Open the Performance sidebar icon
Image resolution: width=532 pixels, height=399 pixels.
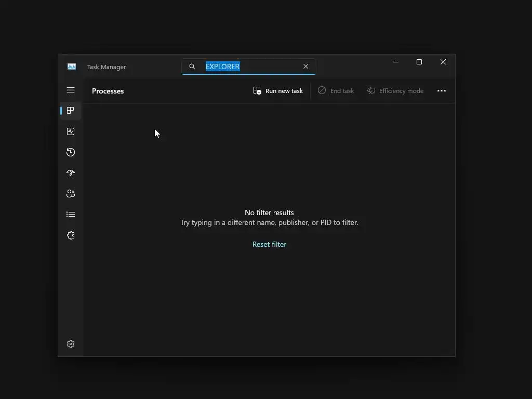[x=71, y=131]
